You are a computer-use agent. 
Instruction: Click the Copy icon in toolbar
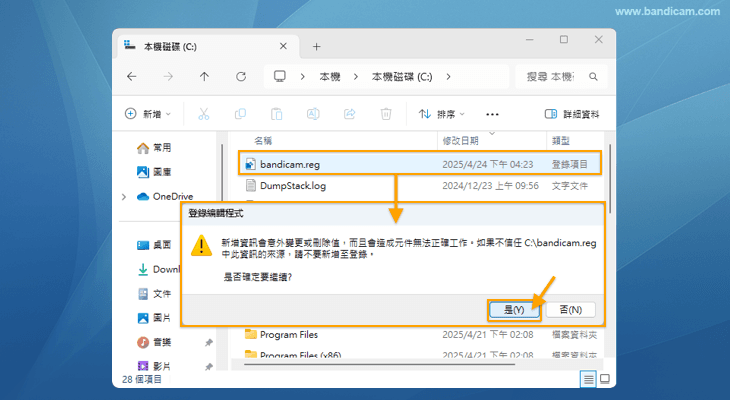[x=240, y=114]
